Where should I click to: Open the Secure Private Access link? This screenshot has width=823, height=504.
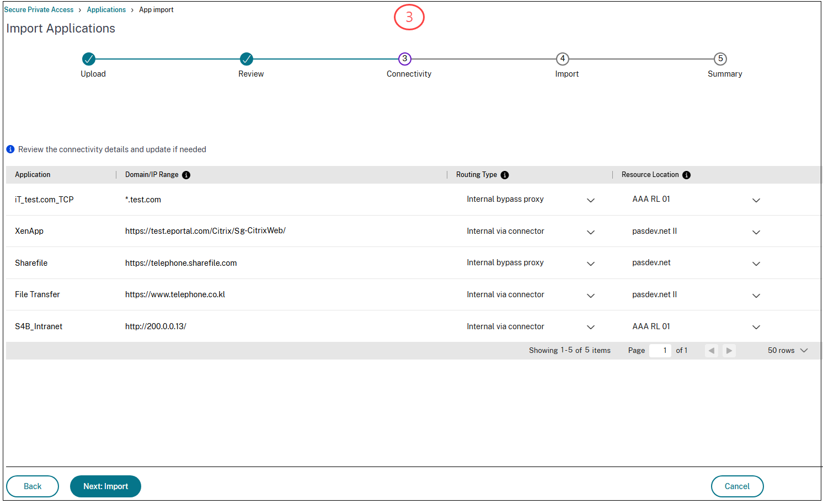tap(39, 9)
